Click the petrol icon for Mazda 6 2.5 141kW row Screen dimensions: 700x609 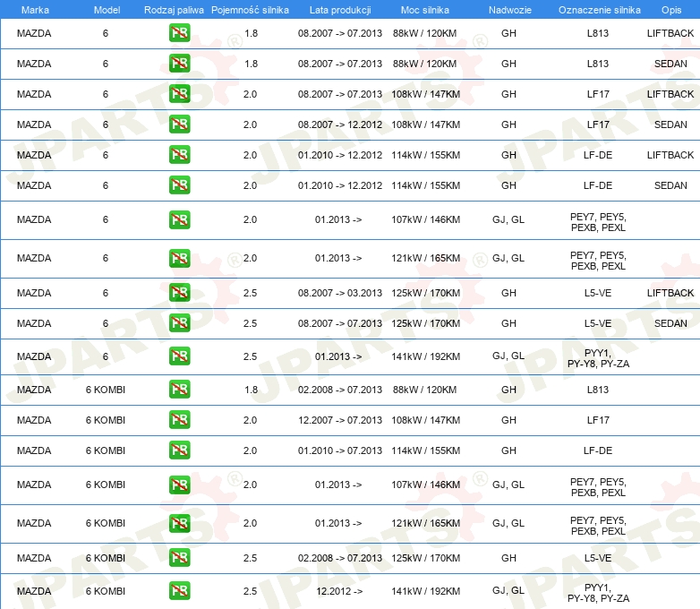pyautogui.click(x=179, y=356)
